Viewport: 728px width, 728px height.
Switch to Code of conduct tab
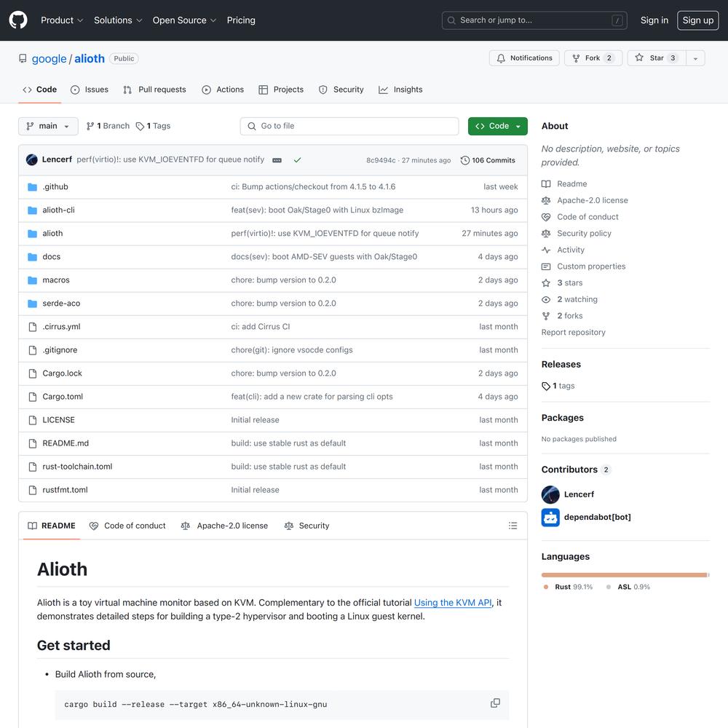point(127,526)
